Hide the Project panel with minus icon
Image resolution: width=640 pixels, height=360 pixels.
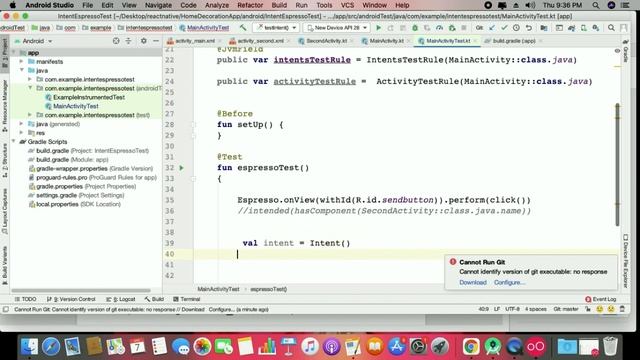[156, 41]
